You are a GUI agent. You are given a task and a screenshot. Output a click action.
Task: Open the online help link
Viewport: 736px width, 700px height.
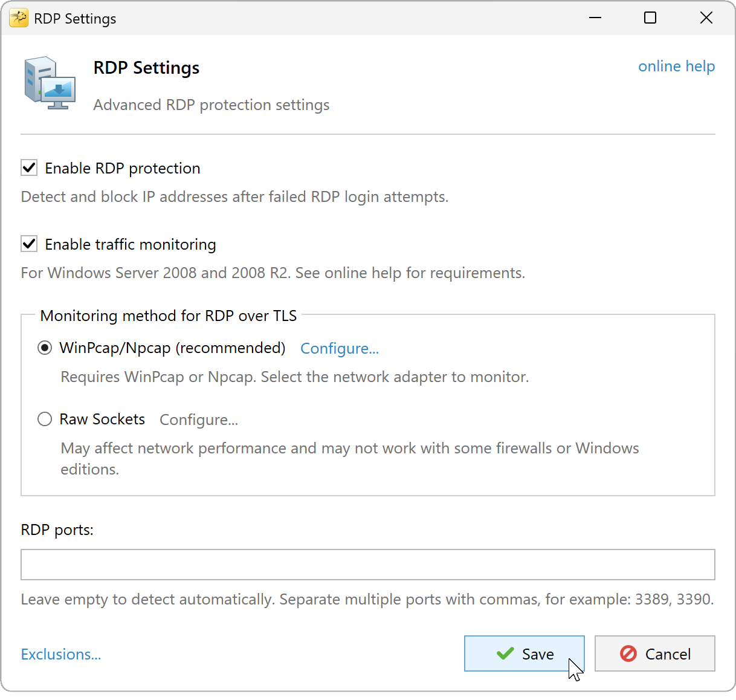[676, 66]
